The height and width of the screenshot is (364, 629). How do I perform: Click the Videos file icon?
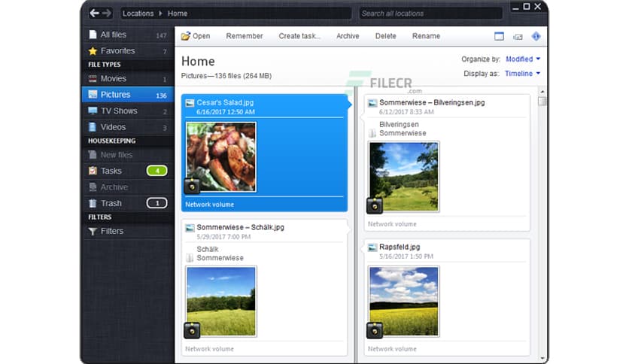(93, 126)
